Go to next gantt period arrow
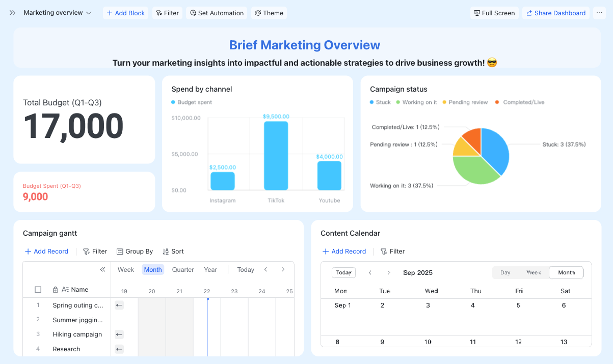Viewport: 613px width, 364px height. coord(283,269)
